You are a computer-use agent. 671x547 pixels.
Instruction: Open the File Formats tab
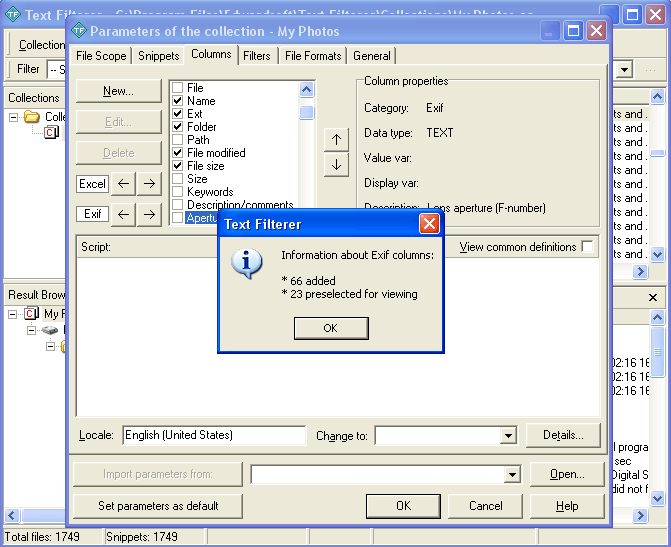tap(312, 56)
